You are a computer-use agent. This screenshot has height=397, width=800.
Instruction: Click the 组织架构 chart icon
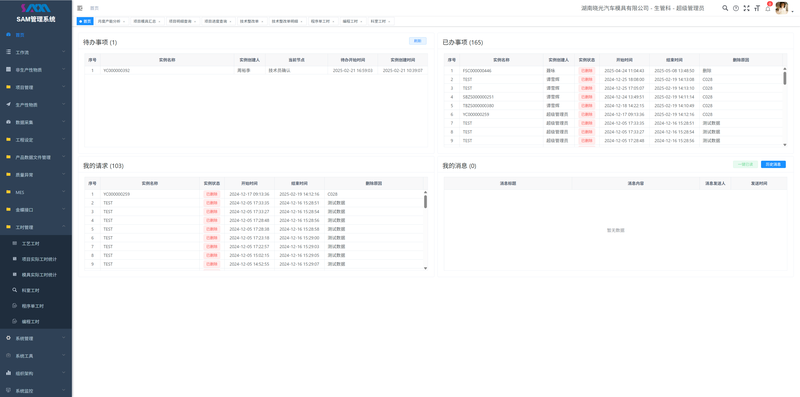(8, 373)
